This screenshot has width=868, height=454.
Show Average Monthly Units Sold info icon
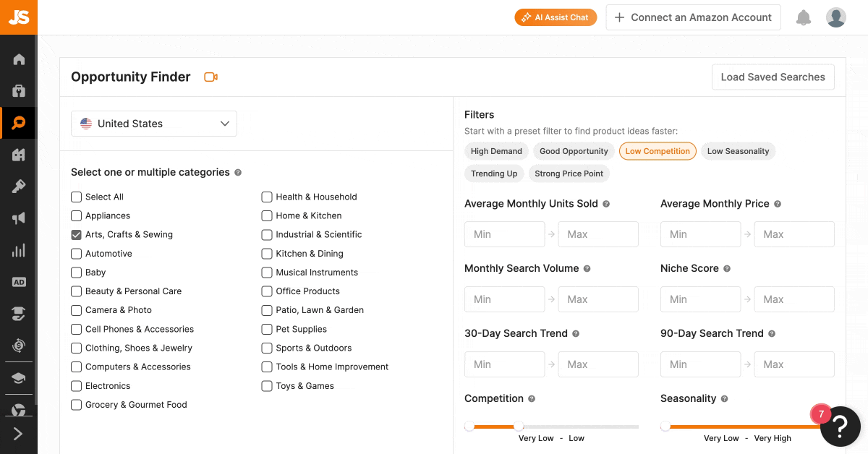pos(606,204)
